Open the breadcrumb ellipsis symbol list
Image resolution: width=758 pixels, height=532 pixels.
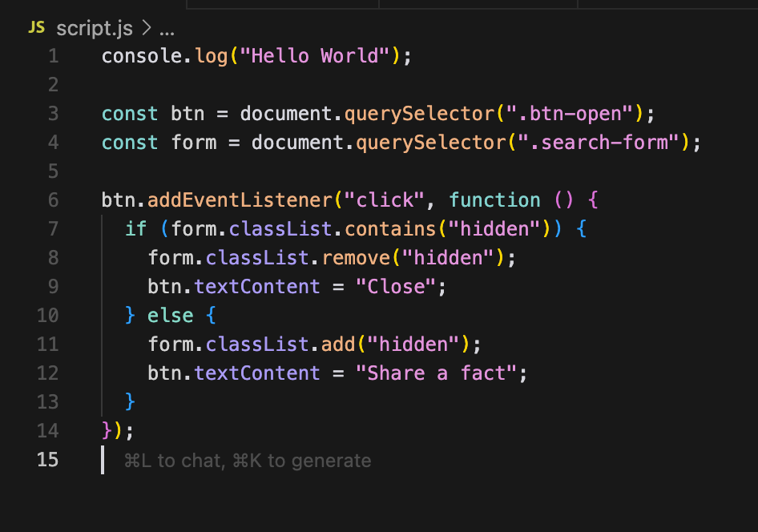(167, 32)
